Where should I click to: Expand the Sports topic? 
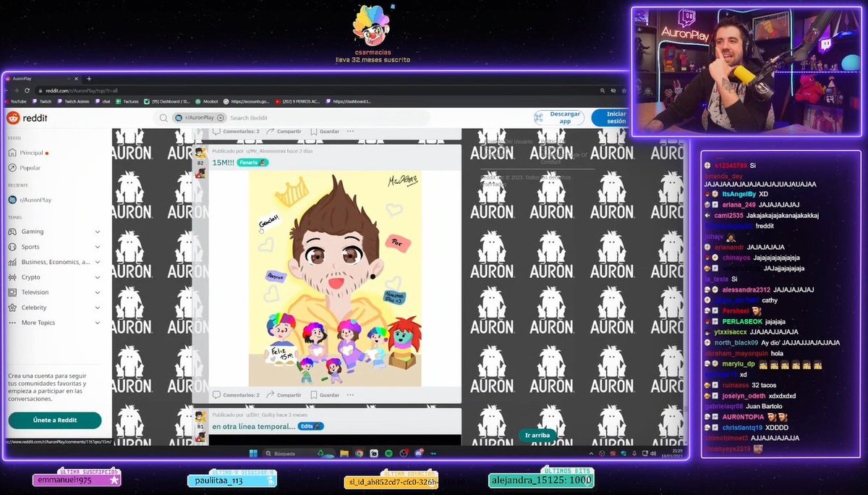coord(98,247)
